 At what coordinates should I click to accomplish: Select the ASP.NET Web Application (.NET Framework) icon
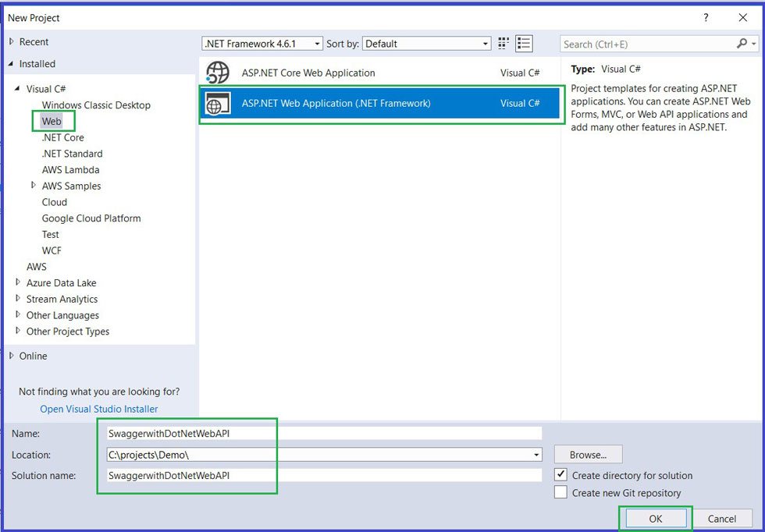(x=216, y=102)
